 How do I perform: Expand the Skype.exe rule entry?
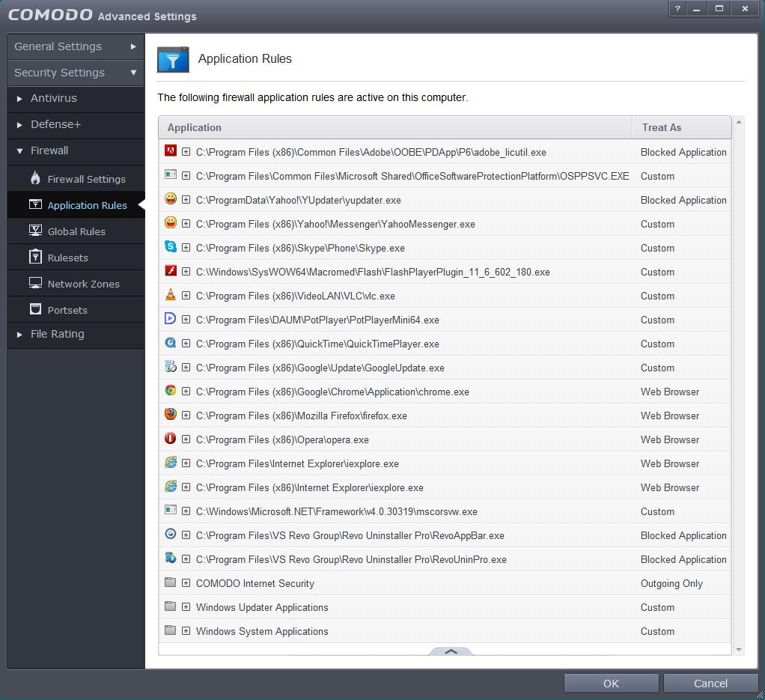(x=186, y=247)
